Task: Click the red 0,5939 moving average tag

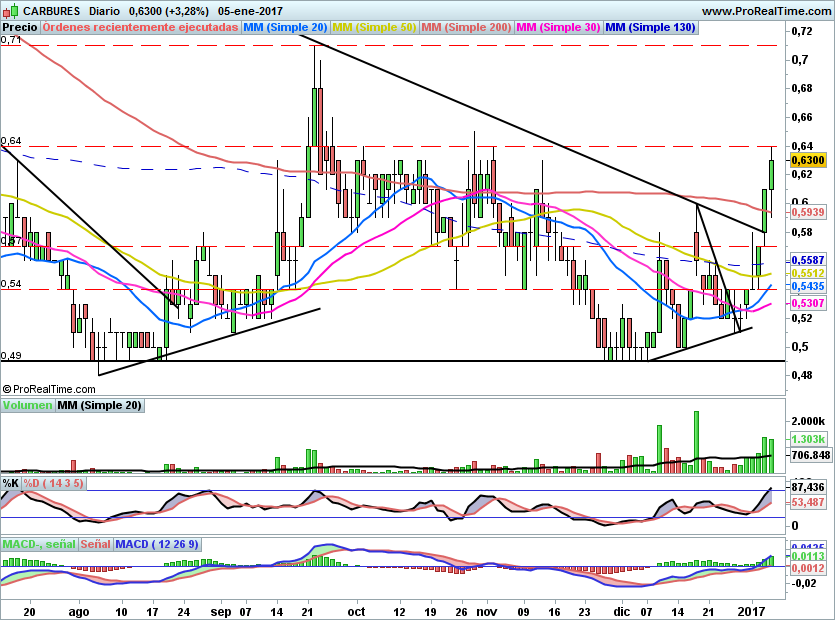Action: tap(807, 212)
